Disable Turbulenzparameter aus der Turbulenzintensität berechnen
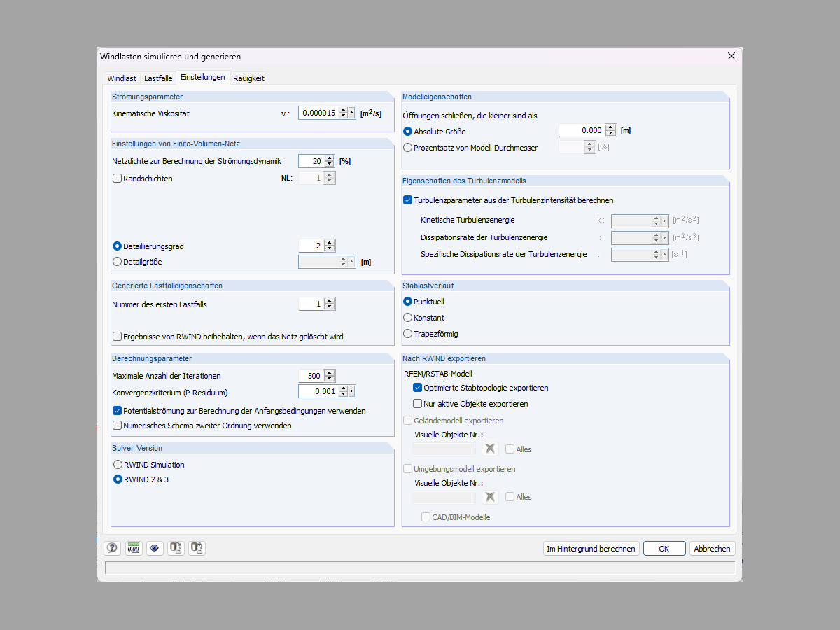The width and height of the screenshot is (840, 630). (407, 199)
